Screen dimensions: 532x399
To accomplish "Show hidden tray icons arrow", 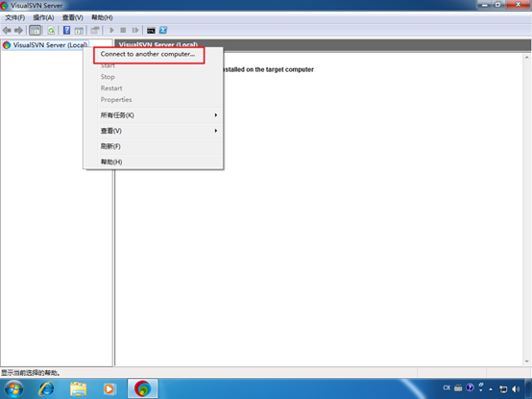I will pyautogui.click(x=491, y=389).
